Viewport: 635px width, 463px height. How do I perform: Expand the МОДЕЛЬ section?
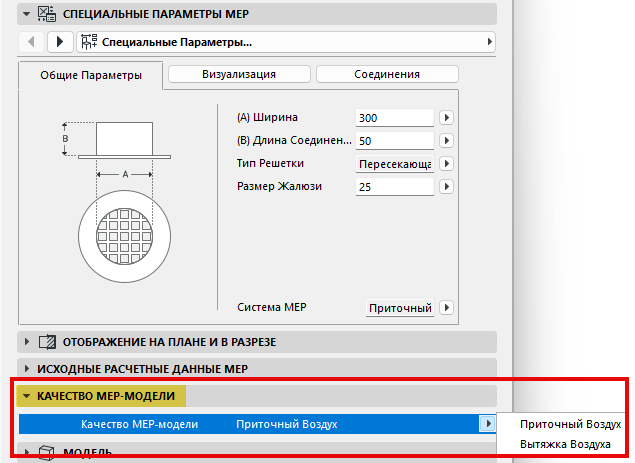27,451
